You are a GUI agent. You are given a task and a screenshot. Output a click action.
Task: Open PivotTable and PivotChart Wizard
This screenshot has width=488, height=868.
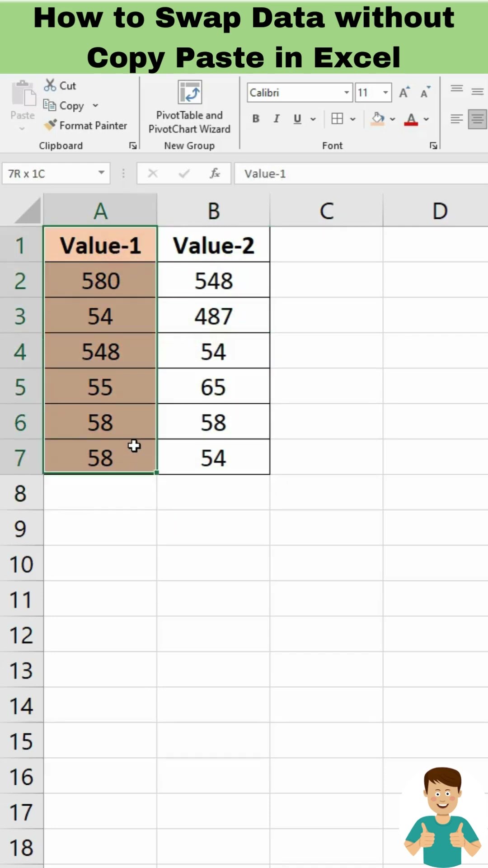coord(189,93)
